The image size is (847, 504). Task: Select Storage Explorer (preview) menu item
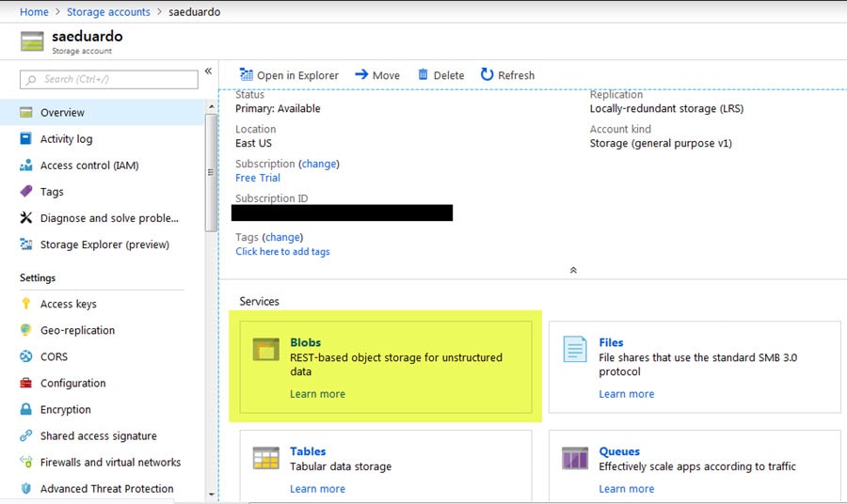click(x=104, y=244)
